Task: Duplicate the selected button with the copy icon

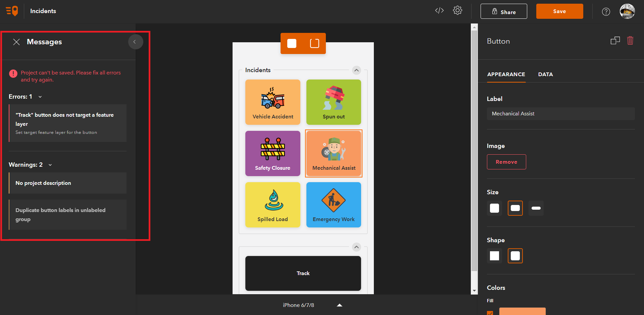Action: tap(615, 40)
